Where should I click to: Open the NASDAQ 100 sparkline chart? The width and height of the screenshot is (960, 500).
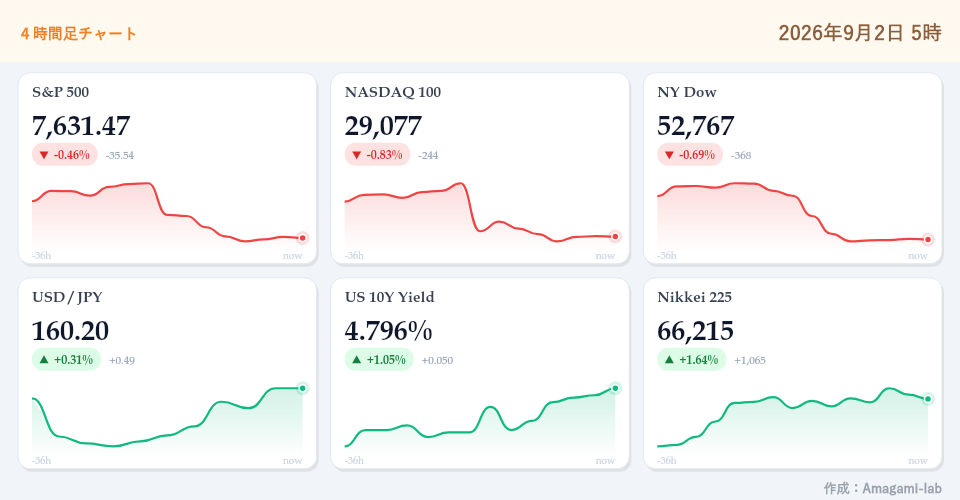pos(480,215)
